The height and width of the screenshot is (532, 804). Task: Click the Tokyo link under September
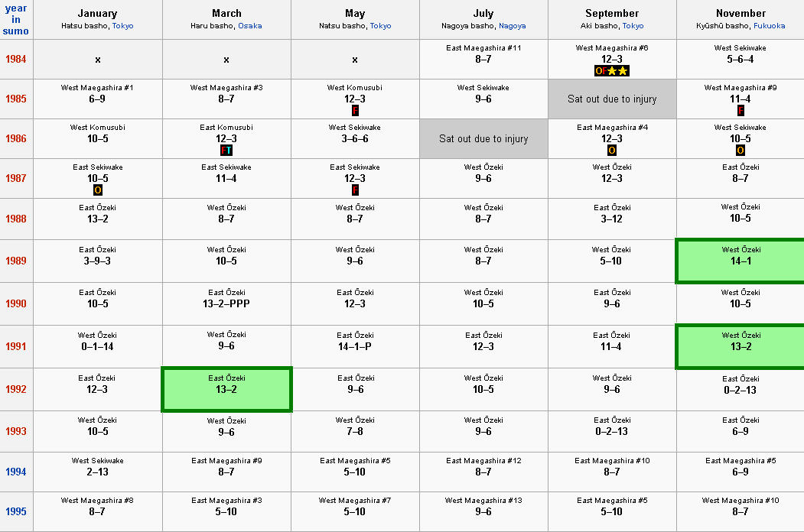tap(633, 26)
